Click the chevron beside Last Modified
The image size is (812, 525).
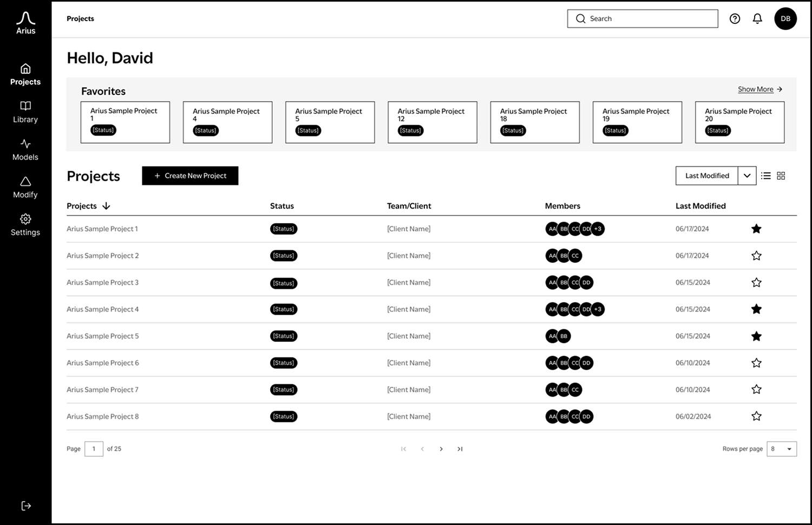[747, 176]
